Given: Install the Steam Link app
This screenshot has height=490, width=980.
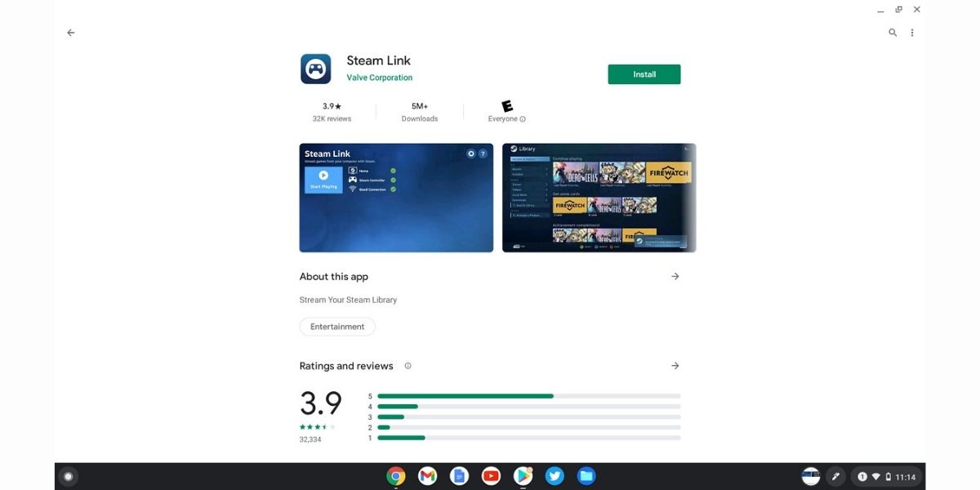Looking at the screenshot, I should [644, 73].
